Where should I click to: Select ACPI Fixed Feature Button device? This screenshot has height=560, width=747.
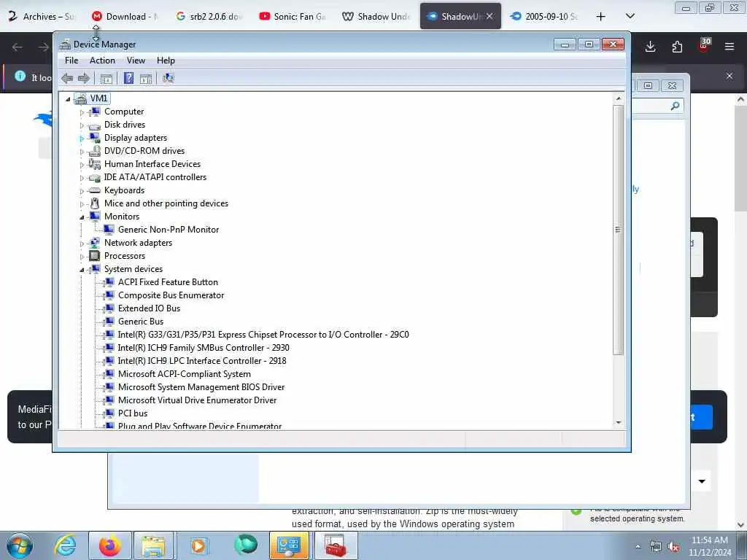[168, 282]
